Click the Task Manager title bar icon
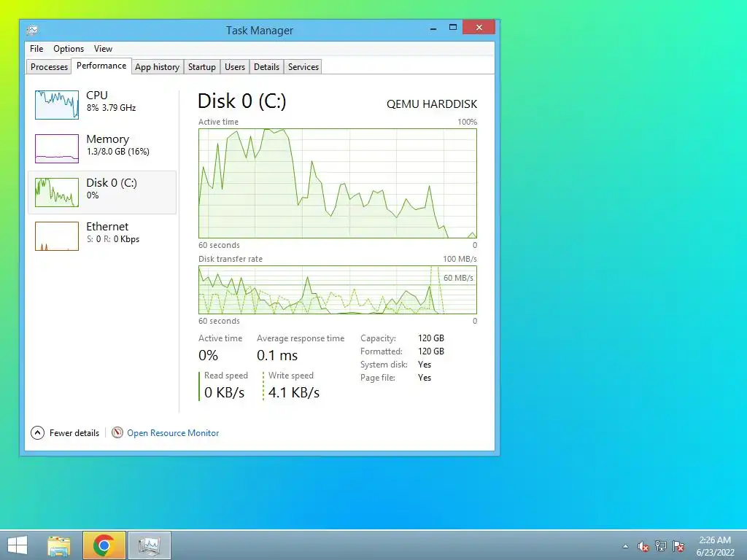The image size is (747, 560). tap(32, 30)
